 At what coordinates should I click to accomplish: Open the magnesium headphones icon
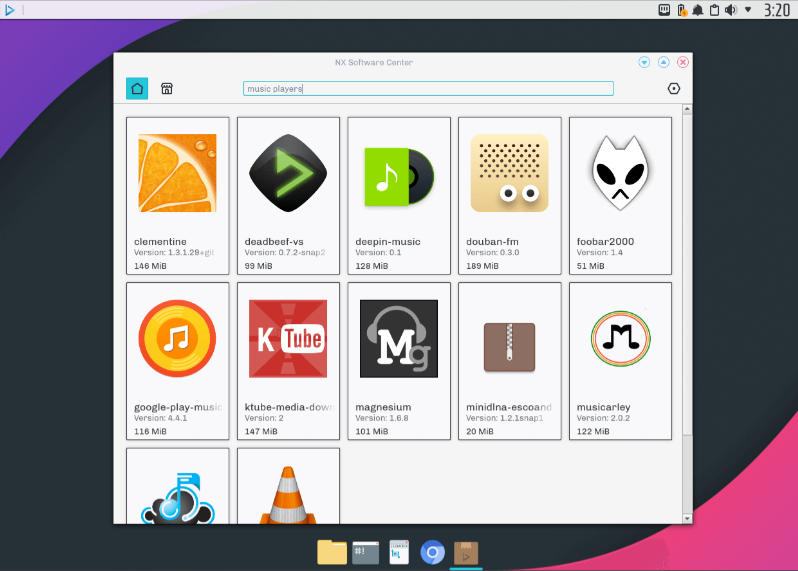tap(399, 338)
